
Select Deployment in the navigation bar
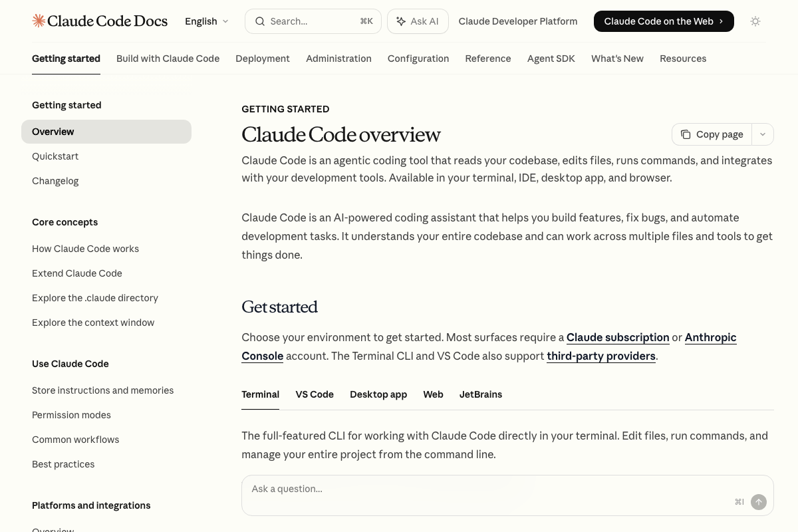[263, 59]
